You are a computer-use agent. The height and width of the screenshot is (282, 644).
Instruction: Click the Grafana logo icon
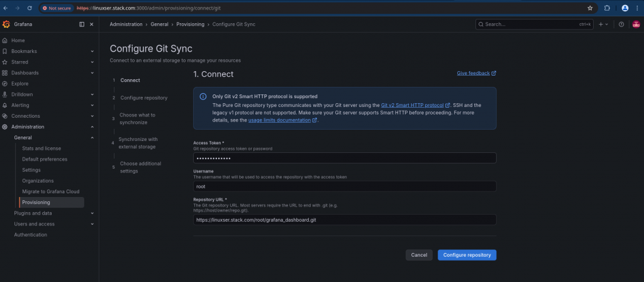coord(6,25)
